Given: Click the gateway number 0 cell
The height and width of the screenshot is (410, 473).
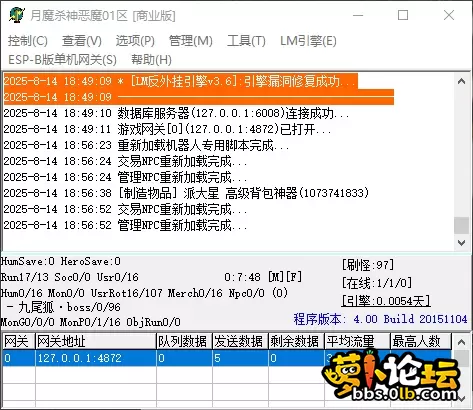Looking at the screenshot, I should pos(19,358).
